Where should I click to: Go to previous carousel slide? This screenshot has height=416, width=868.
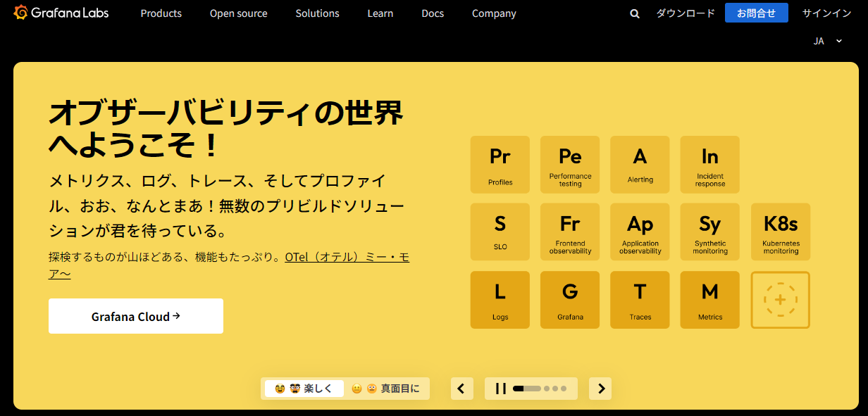[x=462, y=389]
